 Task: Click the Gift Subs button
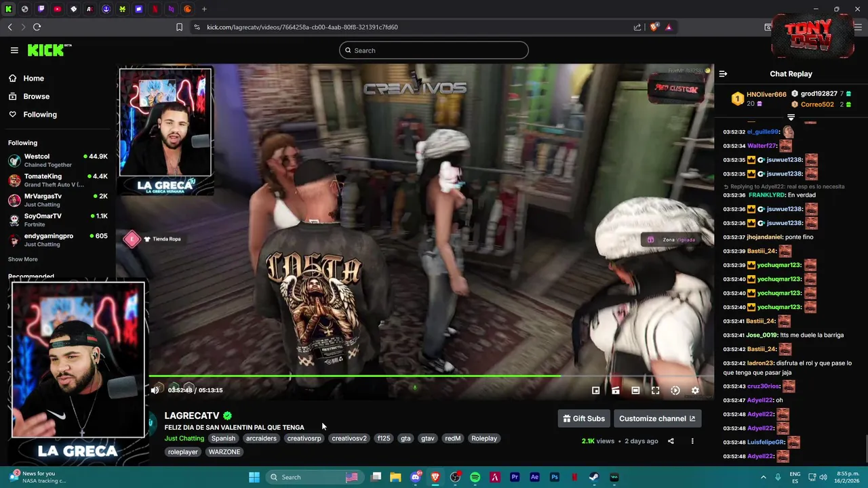584,418
